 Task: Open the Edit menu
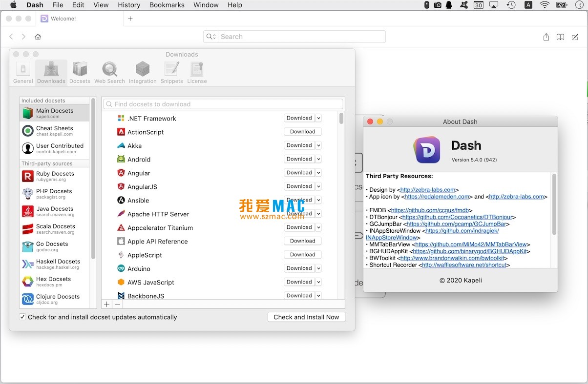(78, 5)
